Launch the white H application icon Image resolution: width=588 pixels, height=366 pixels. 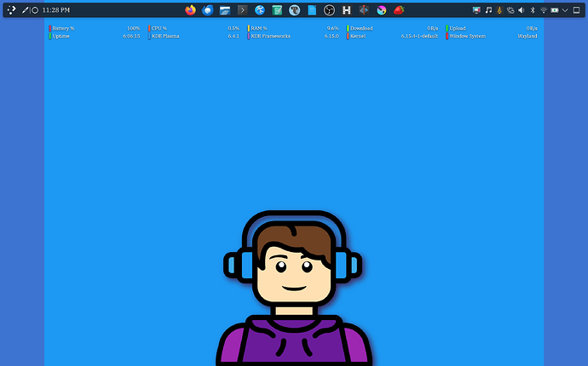click(x=347, y=10)
